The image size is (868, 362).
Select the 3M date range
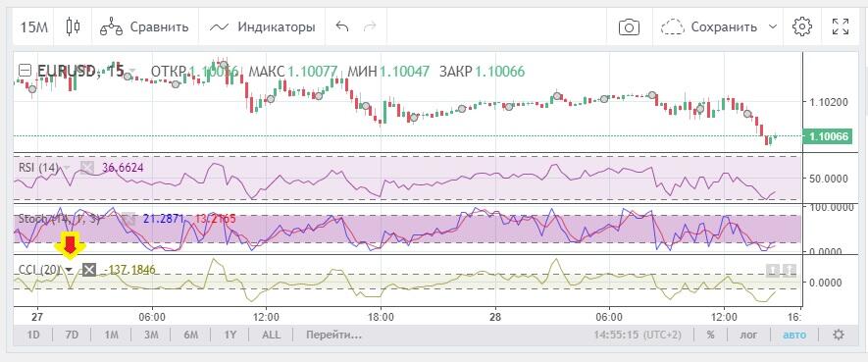151,335
